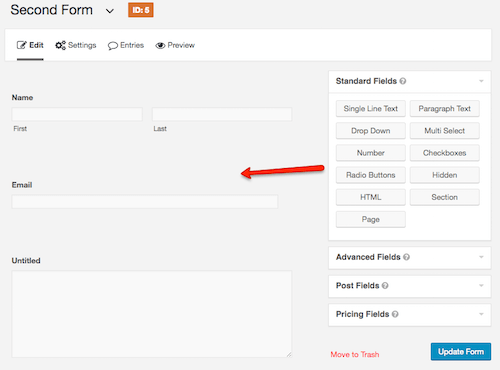The image size is (500, 370).
Task: Click the Edit pencil icon
Action: [21, 45]
